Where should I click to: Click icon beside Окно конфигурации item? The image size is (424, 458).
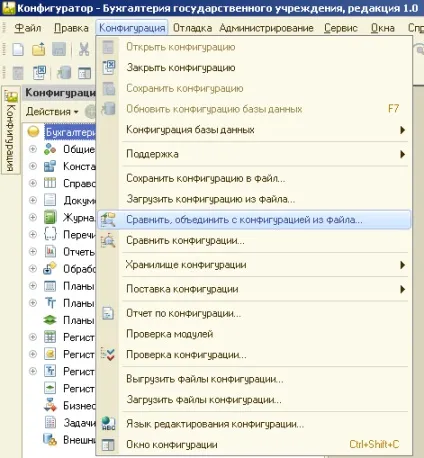point(108,445)
